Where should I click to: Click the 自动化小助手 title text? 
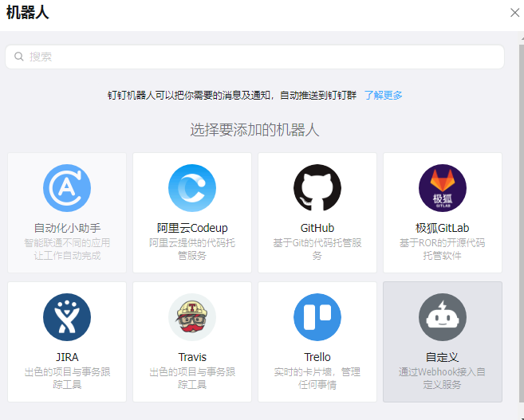click(x=67, y=228)
